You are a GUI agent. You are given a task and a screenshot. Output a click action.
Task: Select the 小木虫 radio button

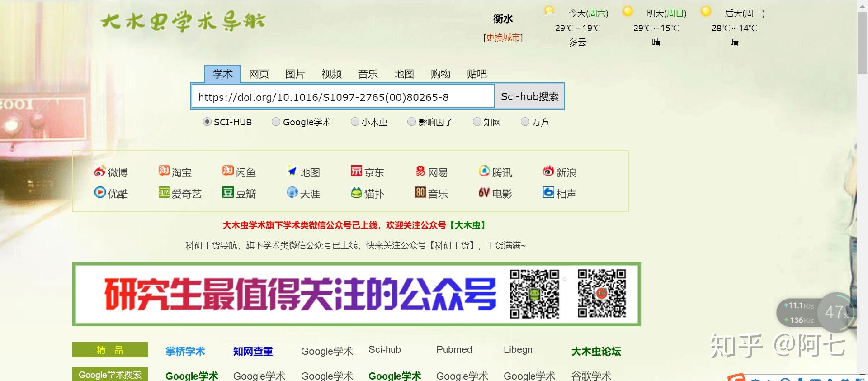coord(355,122)
